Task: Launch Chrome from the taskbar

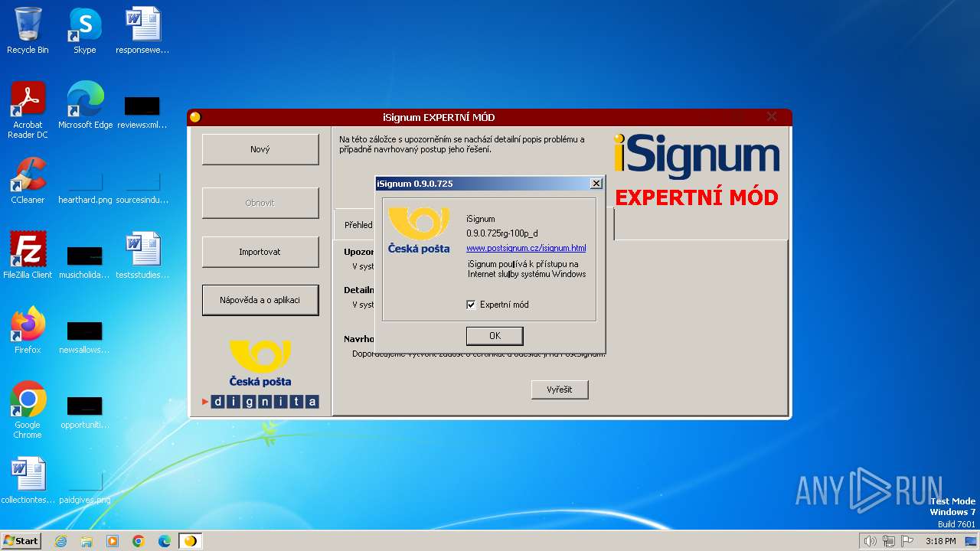Action: click(x=139, y=541)
